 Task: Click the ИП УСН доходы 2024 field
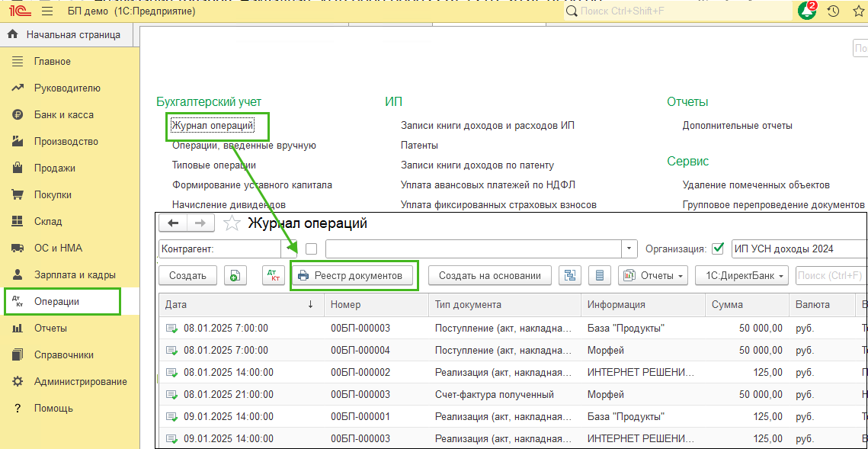(799, 249)
